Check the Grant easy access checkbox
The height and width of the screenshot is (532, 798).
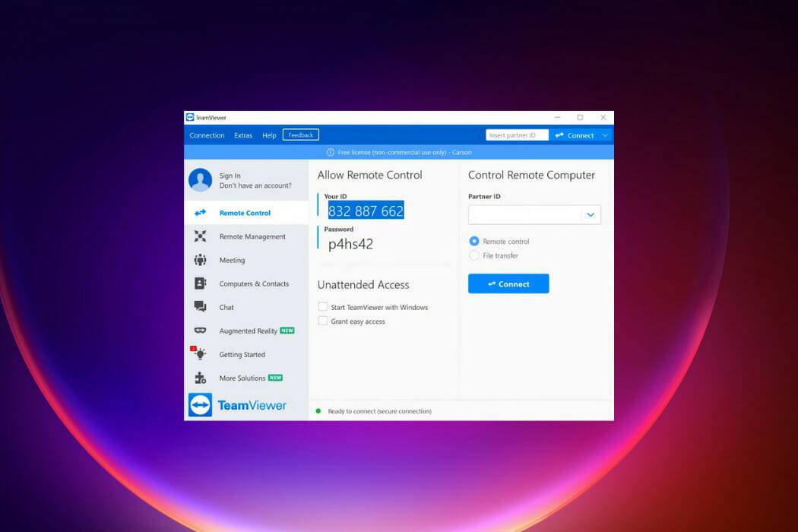323,321
